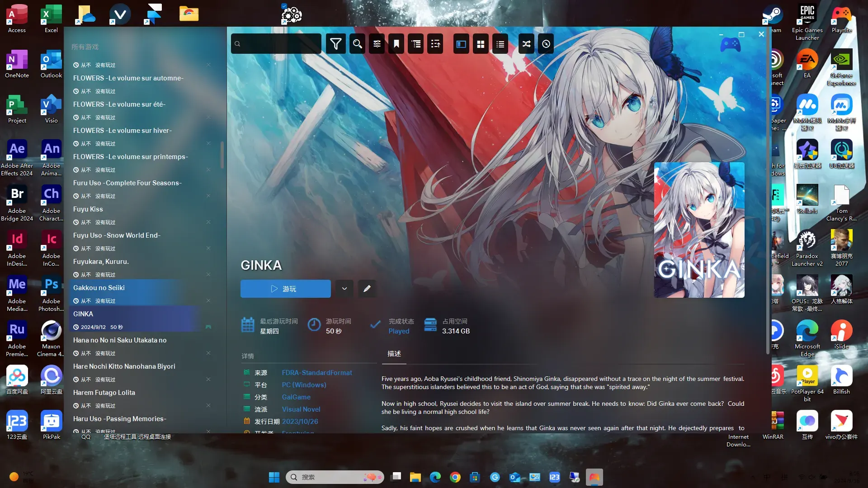The image size is (868, 488).
Task: Follow the FDRA-StandardFormat source link
Action: tap(317, 373)
